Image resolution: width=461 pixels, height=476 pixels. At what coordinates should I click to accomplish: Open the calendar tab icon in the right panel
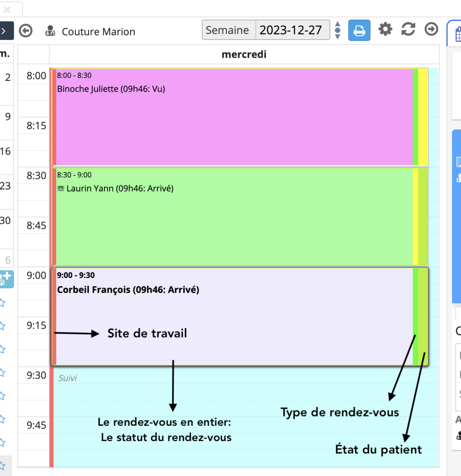tap(458, 34)
